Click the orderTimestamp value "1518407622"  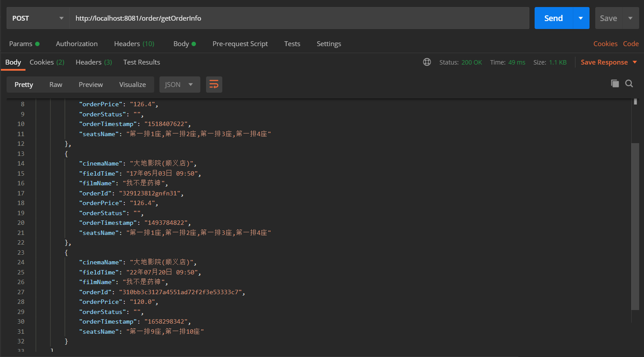point(166,124)
